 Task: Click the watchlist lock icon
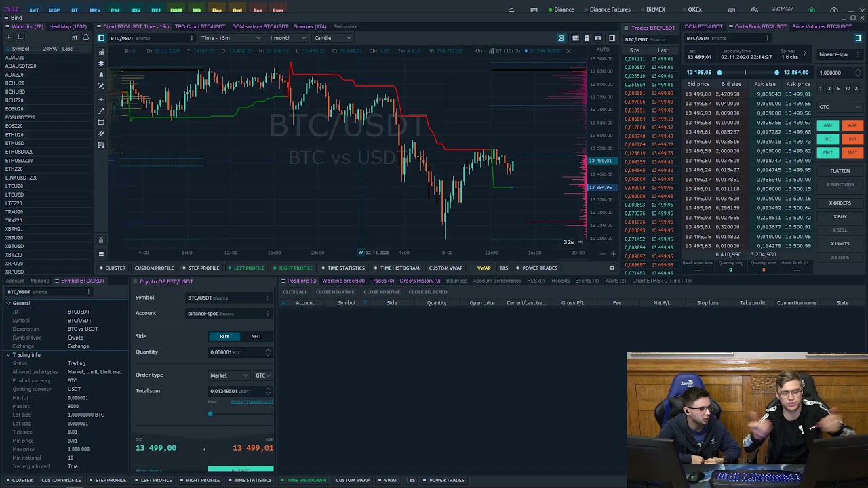pos(85,37)
